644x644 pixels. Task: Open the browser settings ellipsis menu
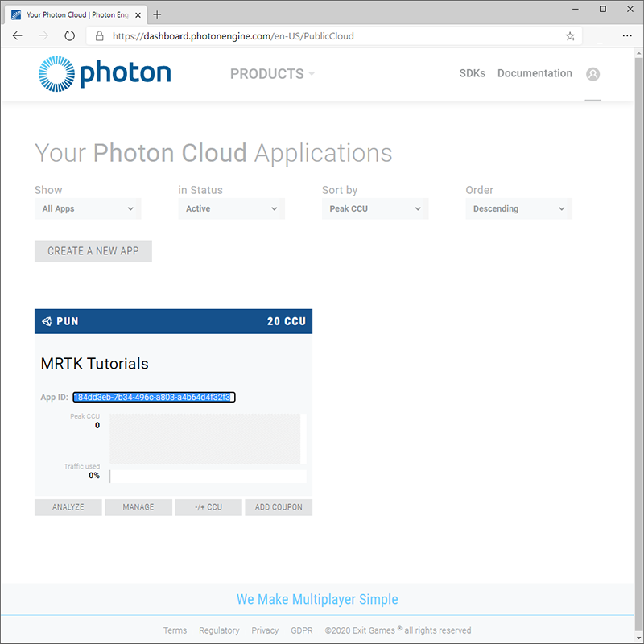coord(627,35)
